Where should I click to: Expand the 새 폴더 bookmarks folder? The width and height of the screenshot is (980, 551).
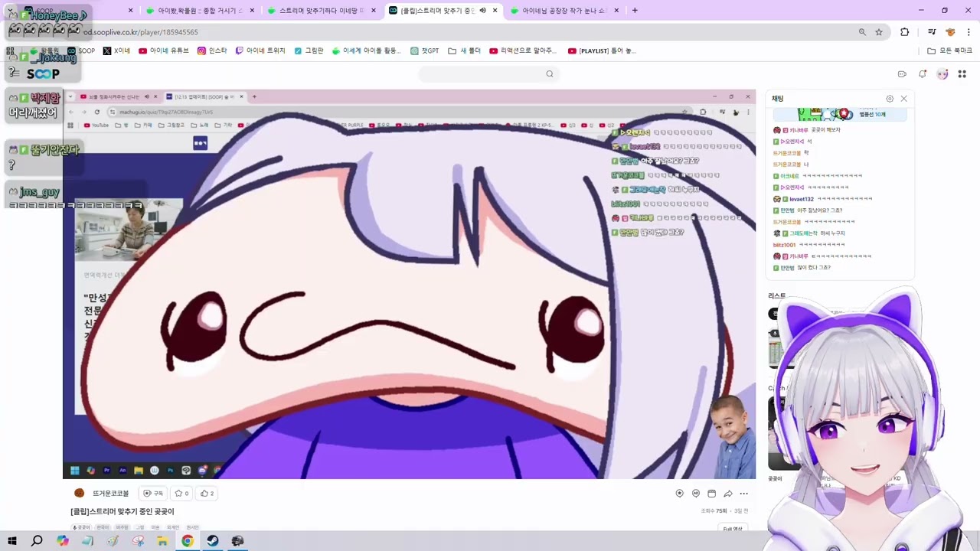[x=465, y=51]
